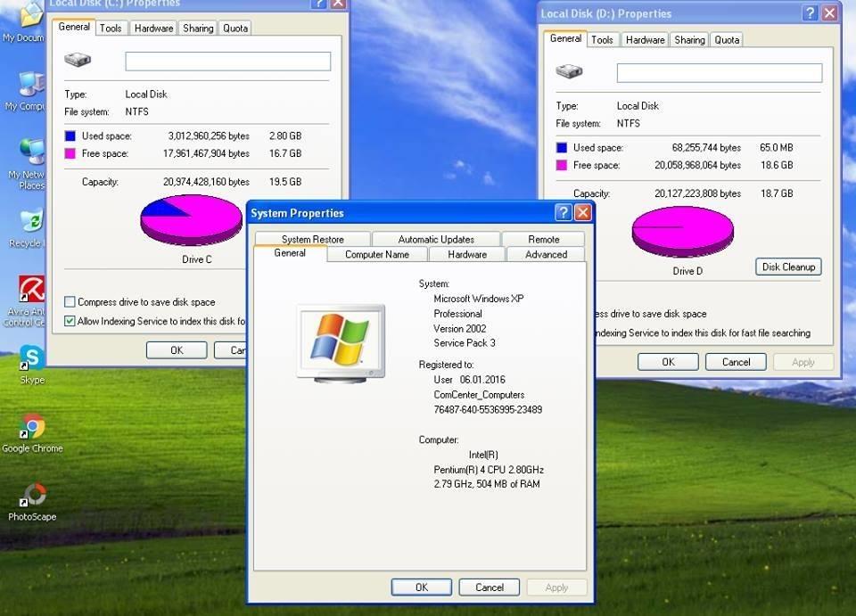Click magenta Free space swatch in C: Properties
This screenshot has height=616, width=856.
[70, 153]
